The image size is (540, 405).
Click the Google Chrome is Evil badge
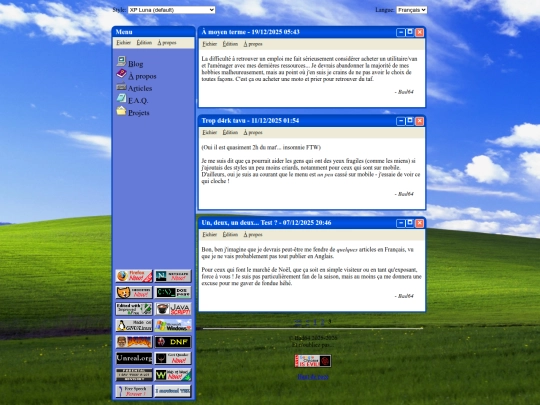(313, 361)
